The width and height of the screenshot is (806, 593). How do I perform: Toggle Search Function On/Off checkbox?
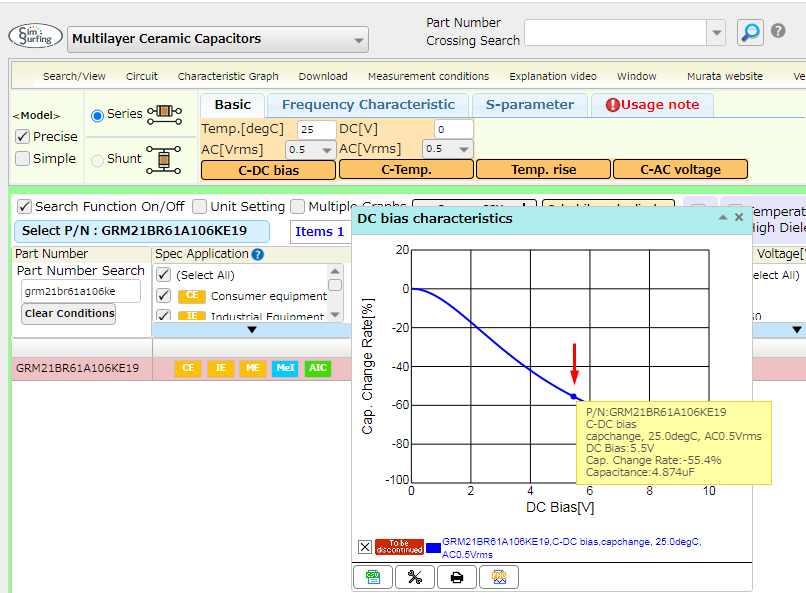(24, 207)
